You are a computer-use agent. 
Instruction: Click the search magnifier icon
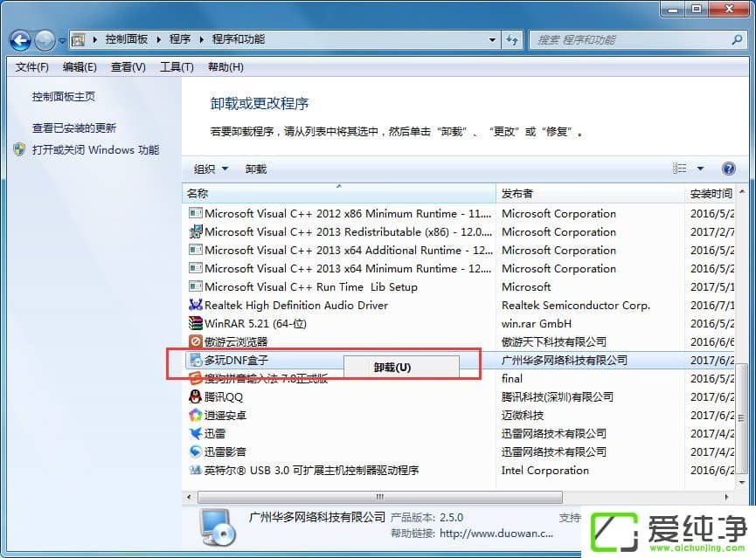pyautogui.click(x=737, y=39)
